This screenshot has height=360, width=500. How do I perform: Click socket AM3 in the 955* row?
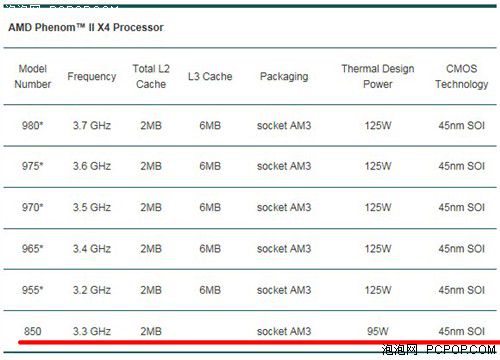[x=284, y=290]
